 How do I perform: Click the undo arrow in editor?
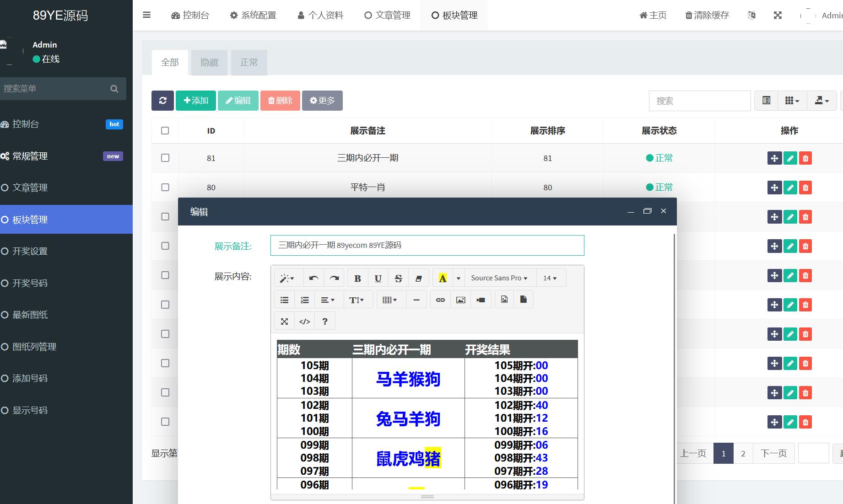point(313,278)
